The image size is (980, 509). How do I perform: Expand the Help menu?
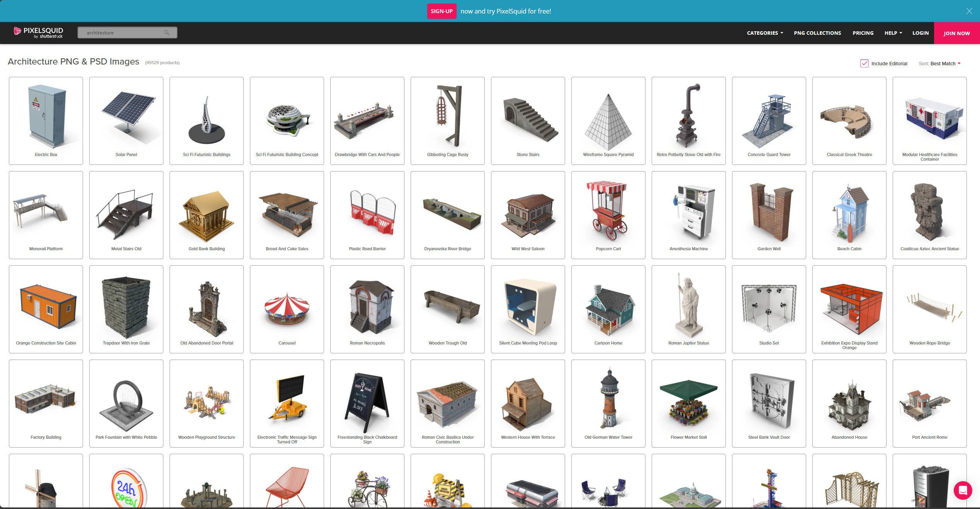(x=893, y=33)
